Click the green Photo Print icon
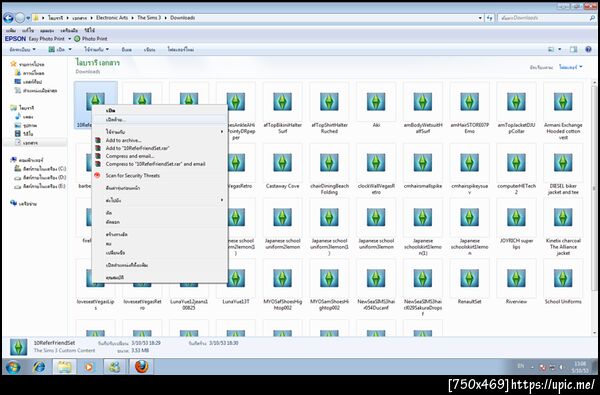The width and height of the screenshot is (600, 395). coord(77,39)
